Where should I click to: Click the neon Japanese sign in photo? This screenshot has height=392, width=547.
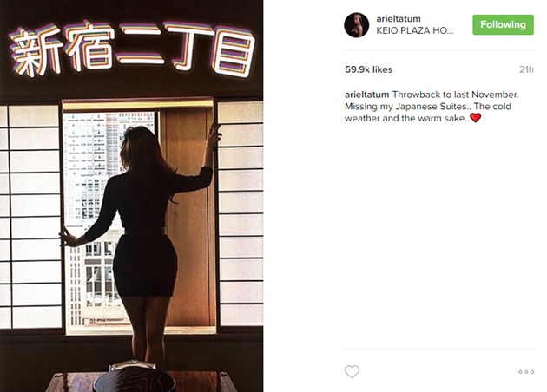tap(133, 49)
